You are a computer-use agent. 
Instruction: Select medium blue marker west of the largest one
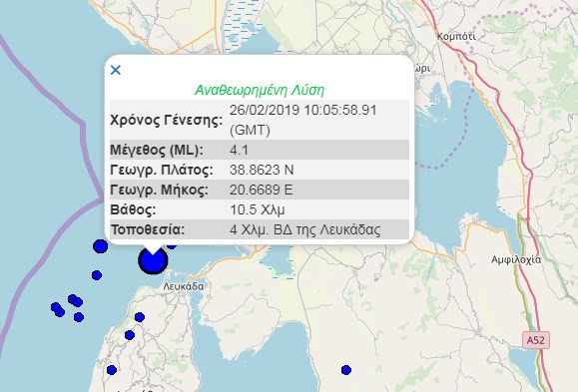click(x=100, y=246)
